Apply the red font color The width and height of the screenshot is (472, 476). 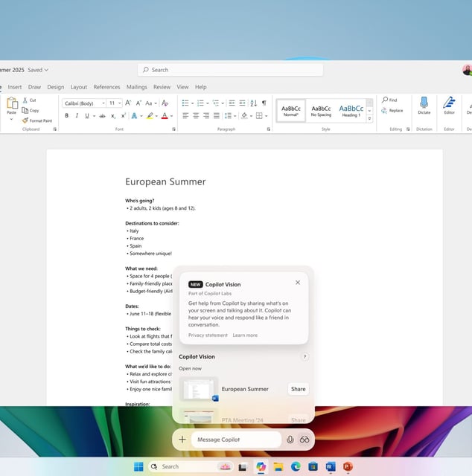tap(165, 116)
